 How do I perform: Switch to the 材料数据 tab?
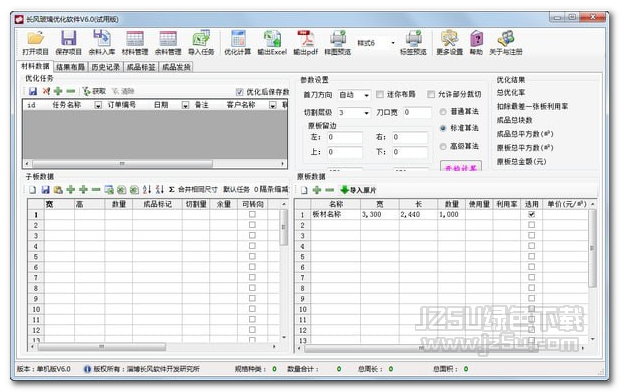tap(36, 66)
